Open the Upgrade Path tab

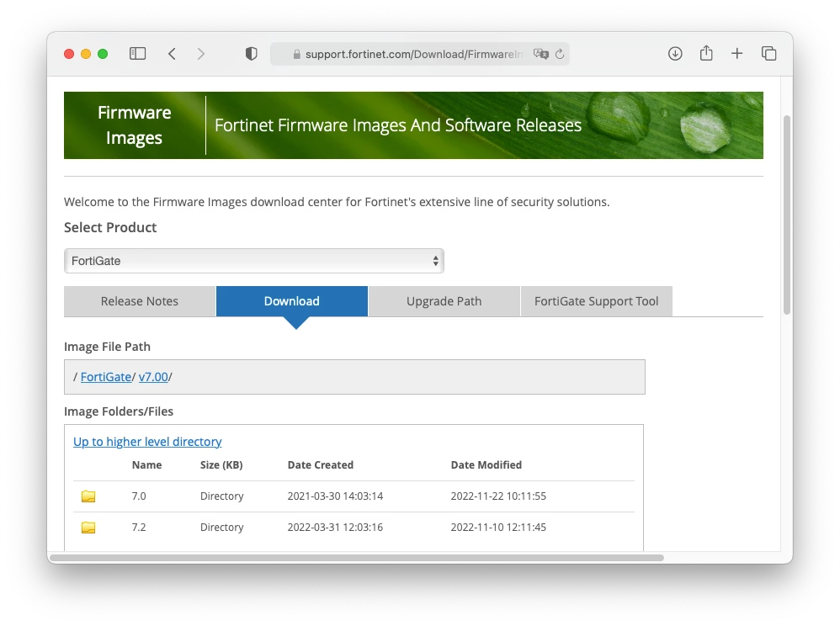444,301
